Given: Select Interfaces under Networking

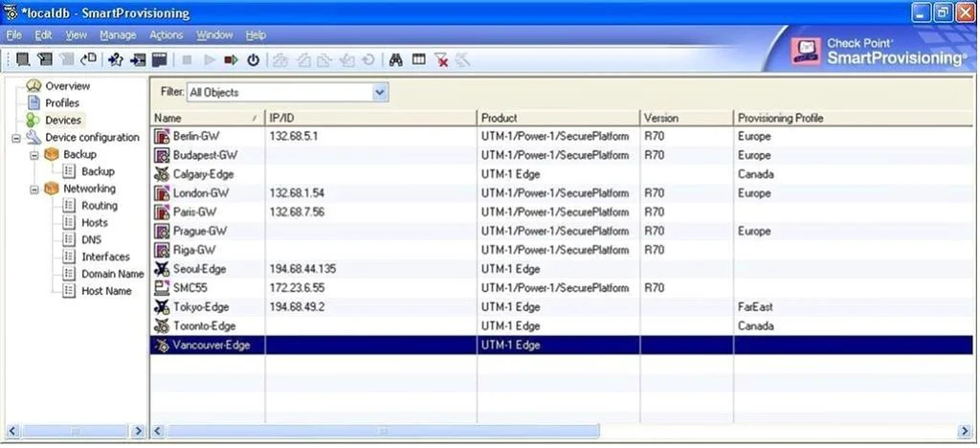Looking at the screenshot, I should pyautogui.click(x=105, y=257).
